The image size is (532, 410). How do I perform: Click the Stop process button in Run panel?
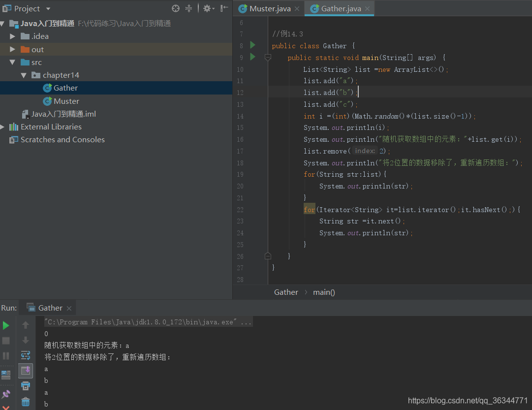[x=6, y=341]
